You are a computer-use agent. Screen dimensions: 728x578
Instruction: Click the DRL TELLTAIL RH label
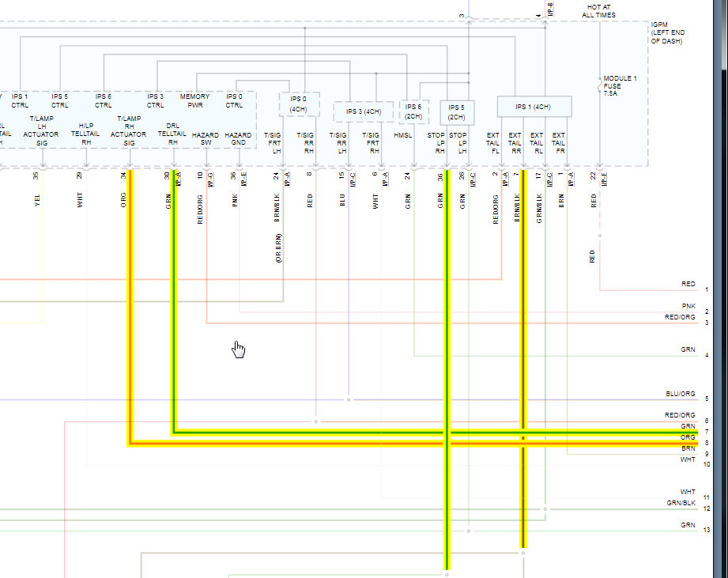click(172, 134)
